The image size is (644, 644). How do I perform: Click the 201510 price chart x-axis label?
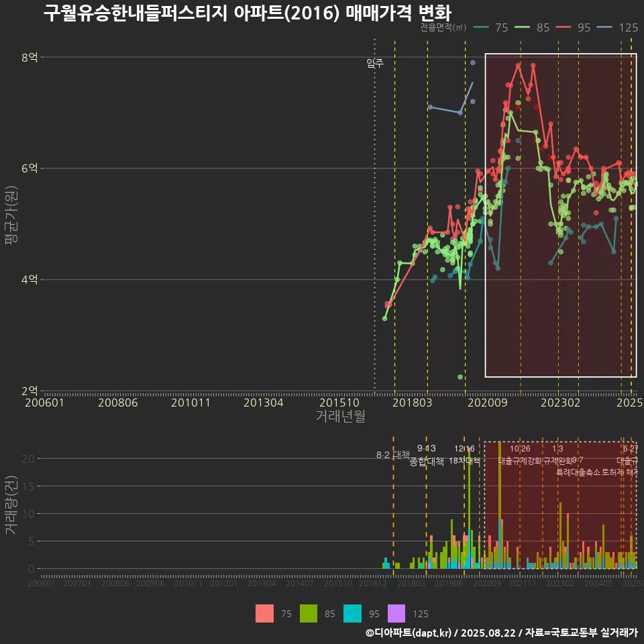pyautogui.click(x=339, y=402)
